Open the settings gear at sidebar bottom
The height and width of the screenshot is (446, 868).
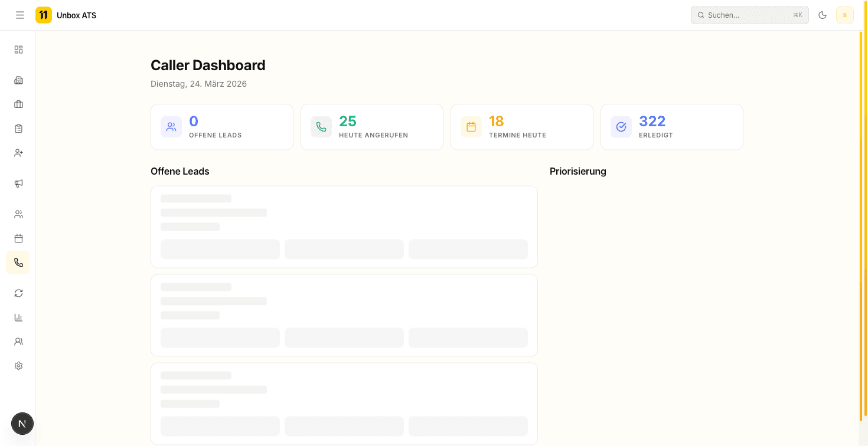18,365
